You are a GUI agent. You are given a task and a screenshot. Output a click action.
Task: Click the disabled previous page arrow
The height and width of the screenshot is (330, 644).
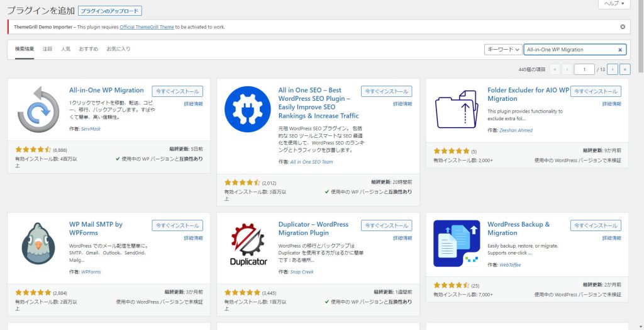pos(567,69)
